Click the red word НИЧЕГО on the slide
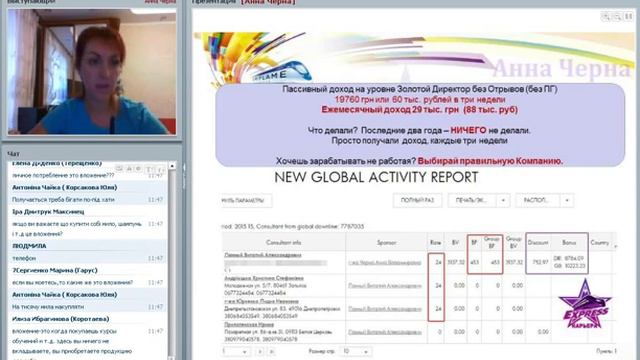The height and width of the screenshot is (360, 640). [468, 130]
